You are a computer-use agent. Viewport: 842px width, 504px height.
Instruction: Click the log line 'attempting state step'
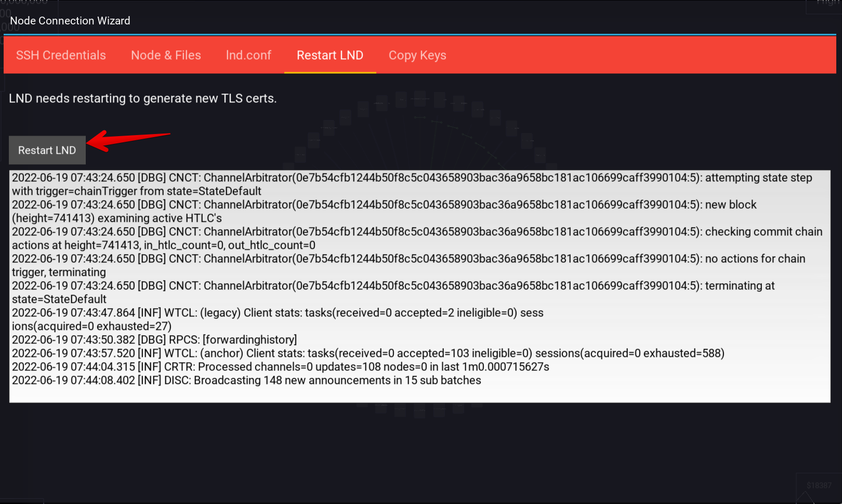[x=412, y=178]
